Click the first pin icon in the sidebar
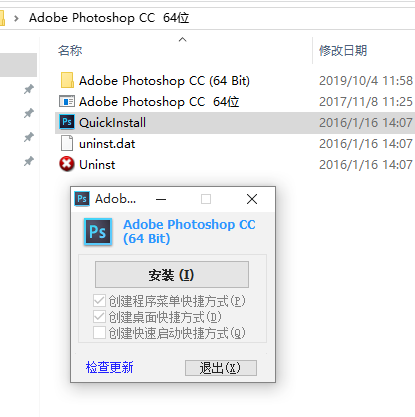415x417 pixels. point(29,89)
